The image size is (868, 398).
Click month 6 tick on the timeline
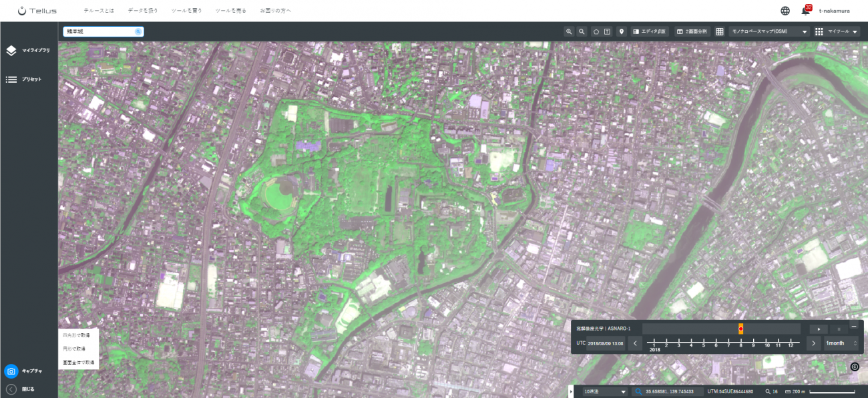716,345
